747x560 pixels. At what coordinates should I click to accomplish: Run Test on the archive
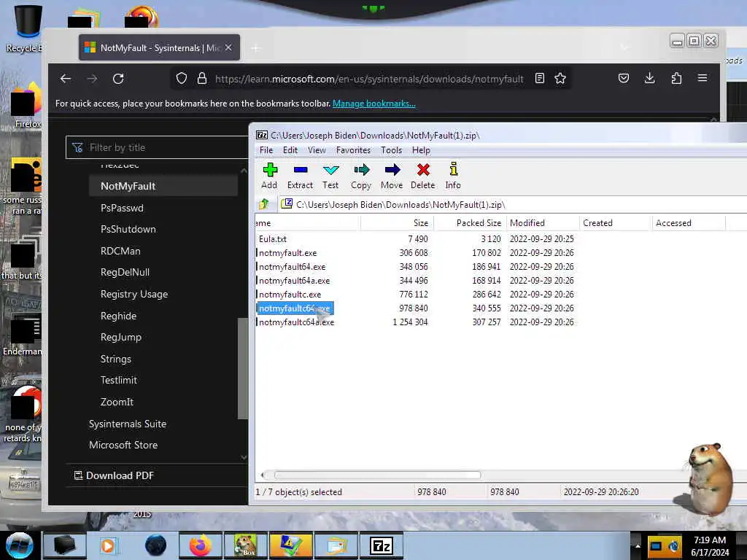point(330,176)
